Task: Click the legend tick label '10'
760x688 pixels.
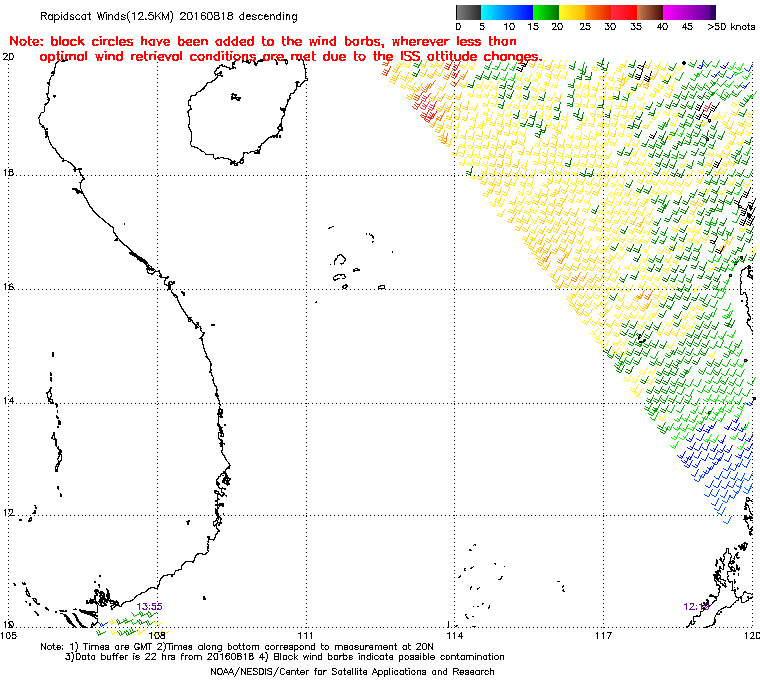Action: click(508, 27)
